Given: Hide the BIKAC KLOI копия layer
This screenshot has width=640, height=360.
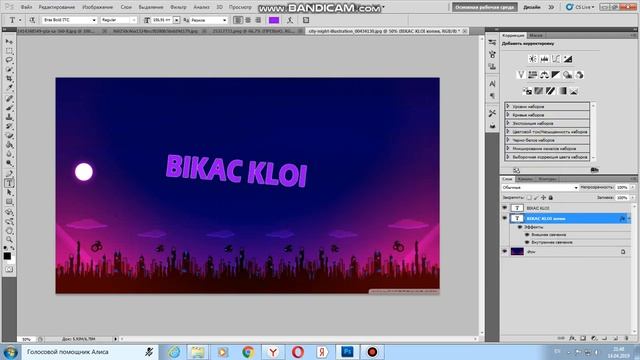Looking at the screenshot, I should coord(505,218).
